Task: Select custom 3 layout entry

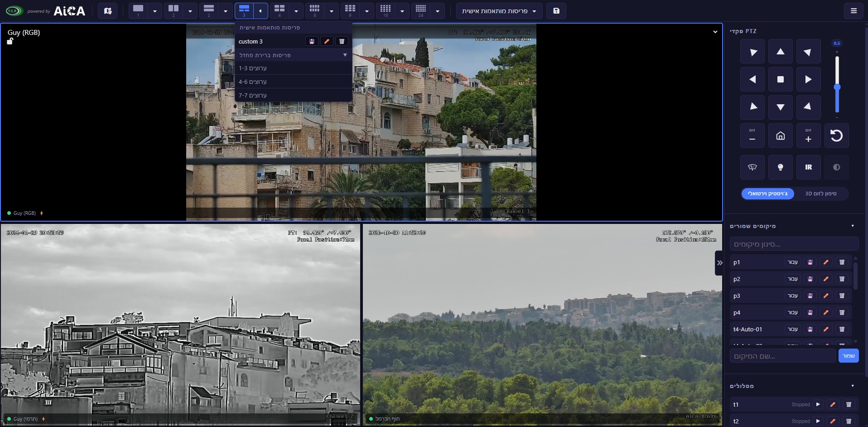Action: coord(251,41)
